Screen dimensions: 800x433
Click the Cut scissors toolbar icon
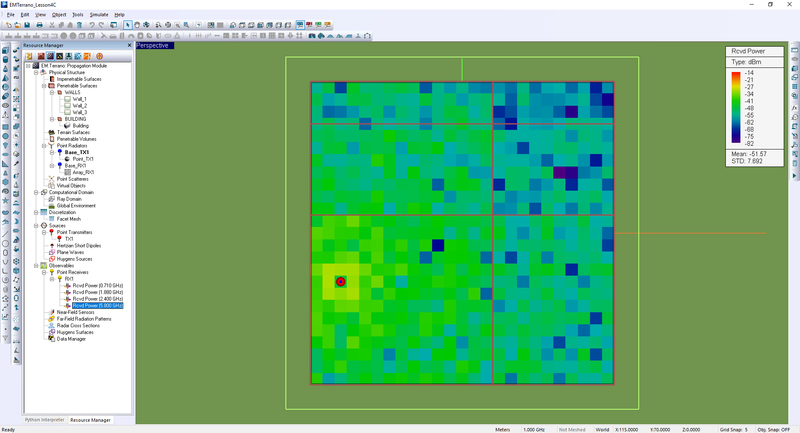coord(52,25)
